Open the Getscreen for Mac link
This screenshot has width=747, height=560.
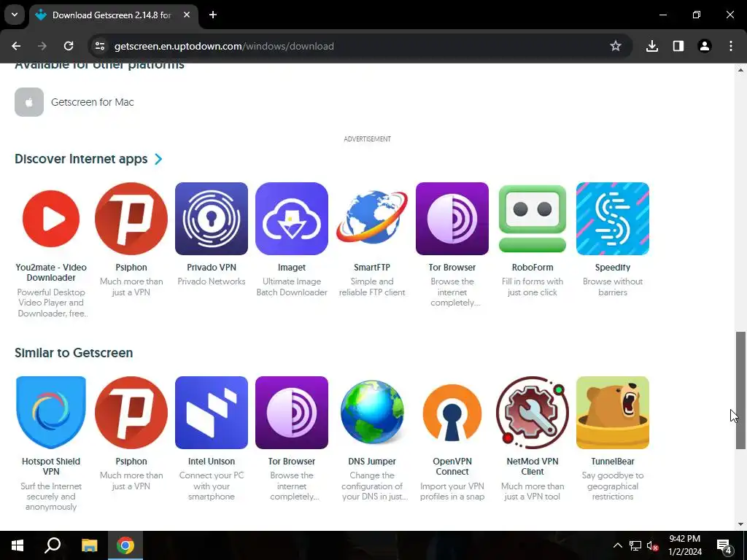93,102
